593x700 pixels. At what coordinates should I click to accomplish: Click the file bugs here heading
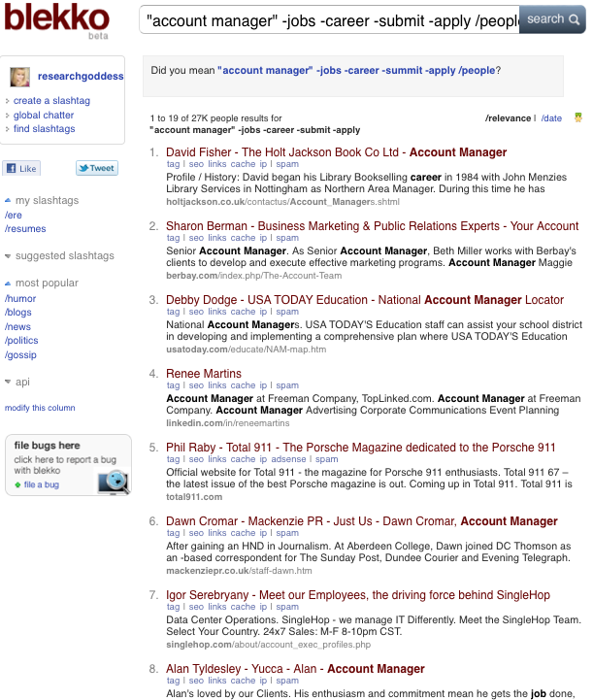(47, 445)
